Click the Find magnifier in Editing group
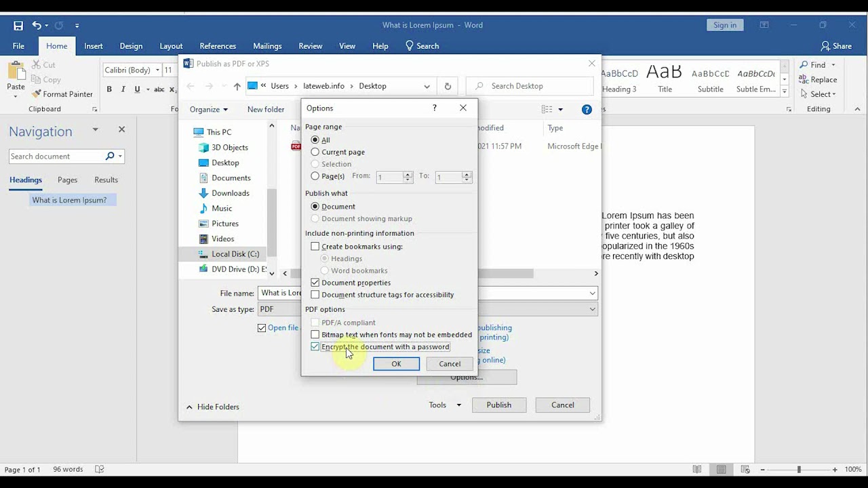 804,65
